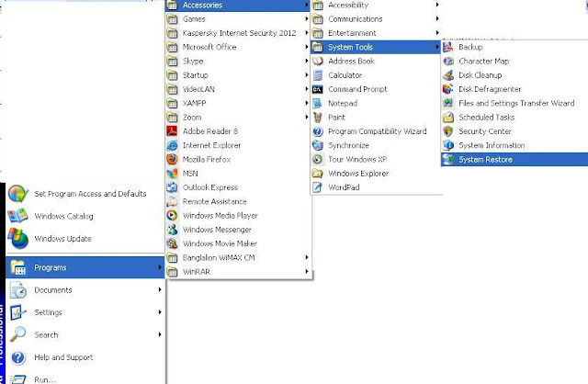Open Windows Update
The height and width of the screenshot is (384, 588).
[85, 239]
